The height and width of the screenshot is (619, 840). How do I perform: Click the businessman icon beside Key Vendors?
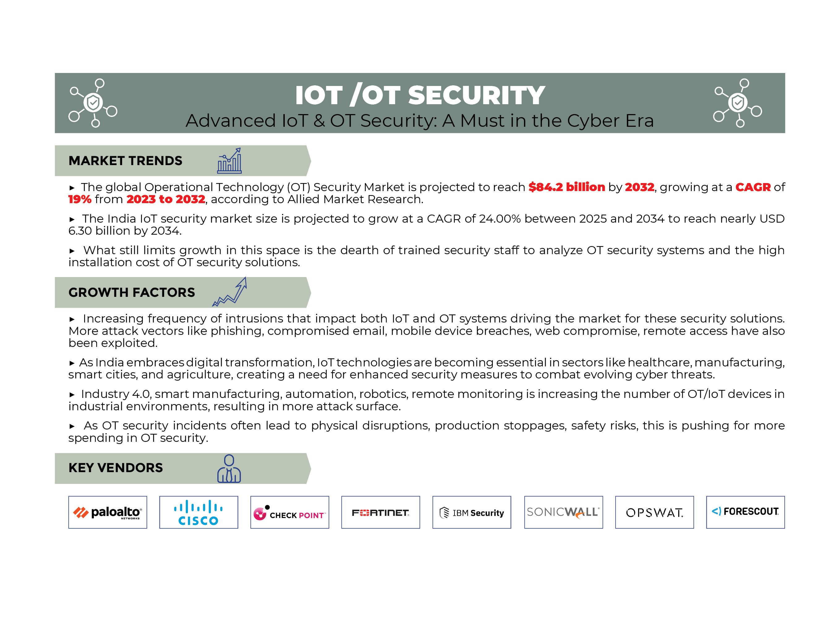tap(229, 468)
